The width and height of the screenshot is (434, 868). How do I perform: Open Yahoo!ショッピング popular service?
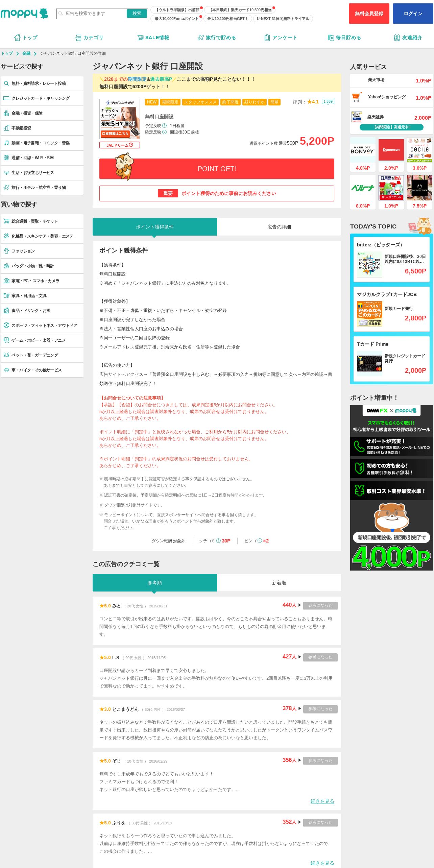[391, 98]
